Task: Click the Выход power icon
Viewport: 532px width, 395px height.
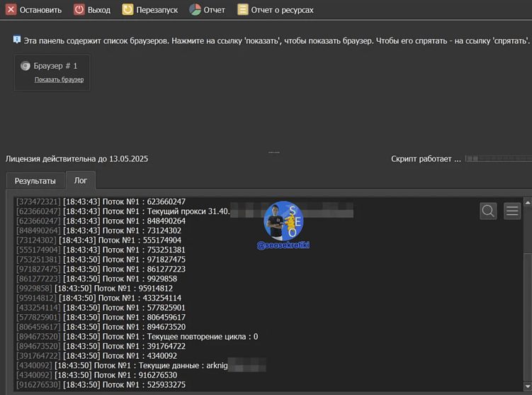Action: (79, 9)
